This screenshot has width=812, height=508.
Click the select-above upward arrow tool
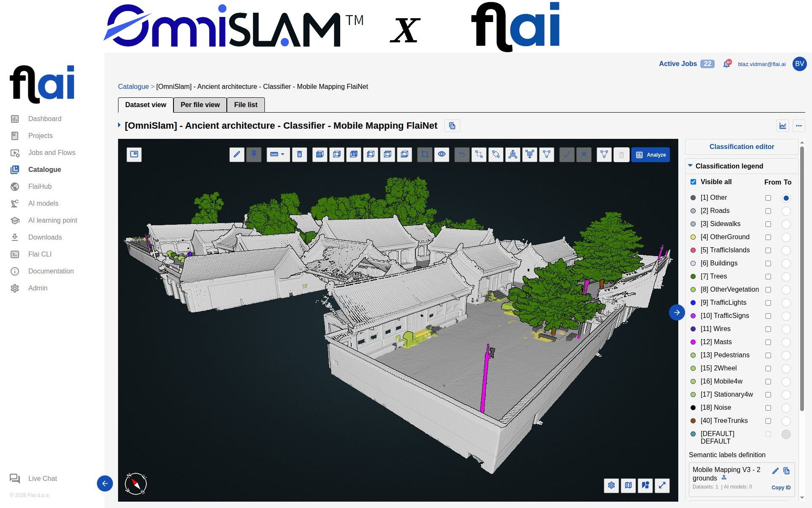click(x=513, y=155)
